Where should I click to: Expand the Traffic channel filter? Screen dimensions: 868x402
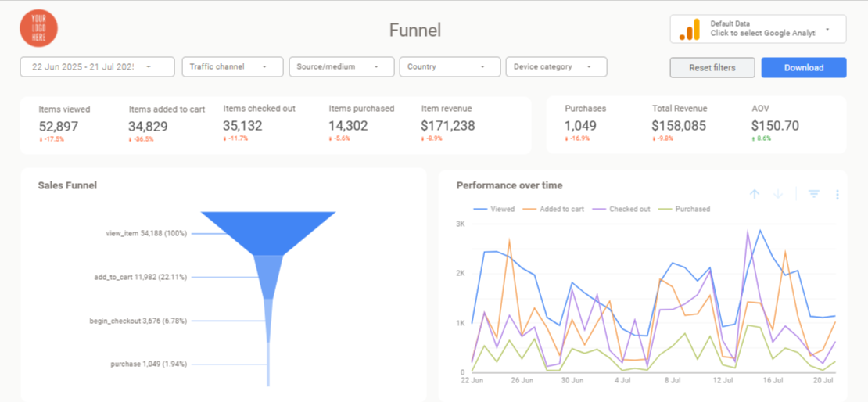point(232,66)
